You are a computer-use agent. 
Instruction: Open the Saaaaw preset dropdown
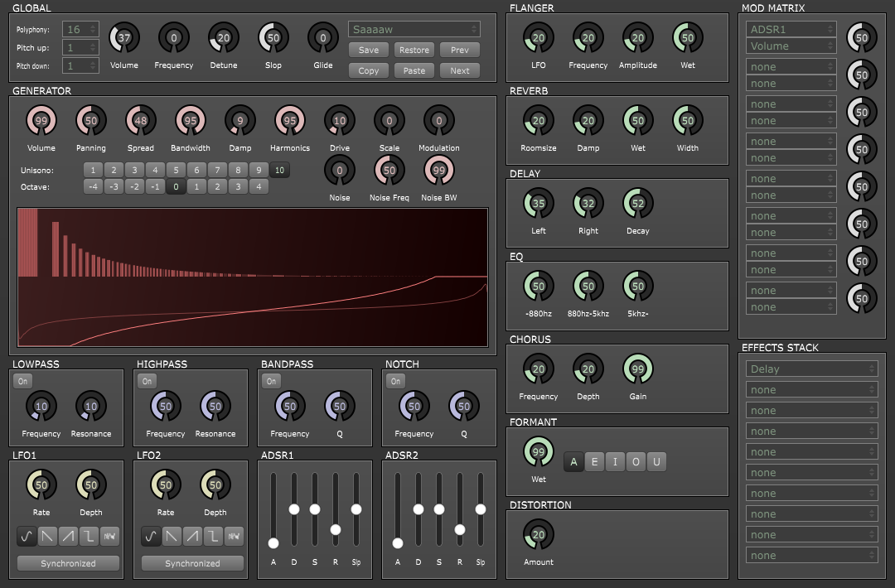(414, 30)
